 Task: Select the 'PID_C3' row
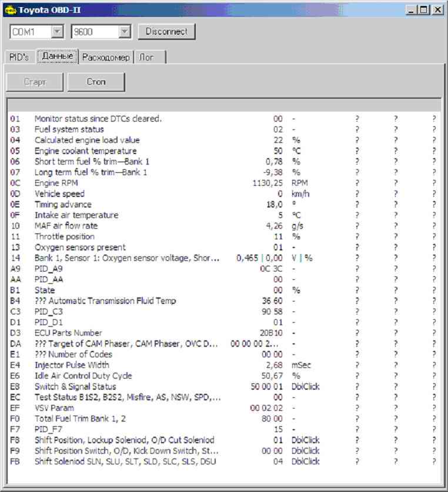click(x=224, y=312)
